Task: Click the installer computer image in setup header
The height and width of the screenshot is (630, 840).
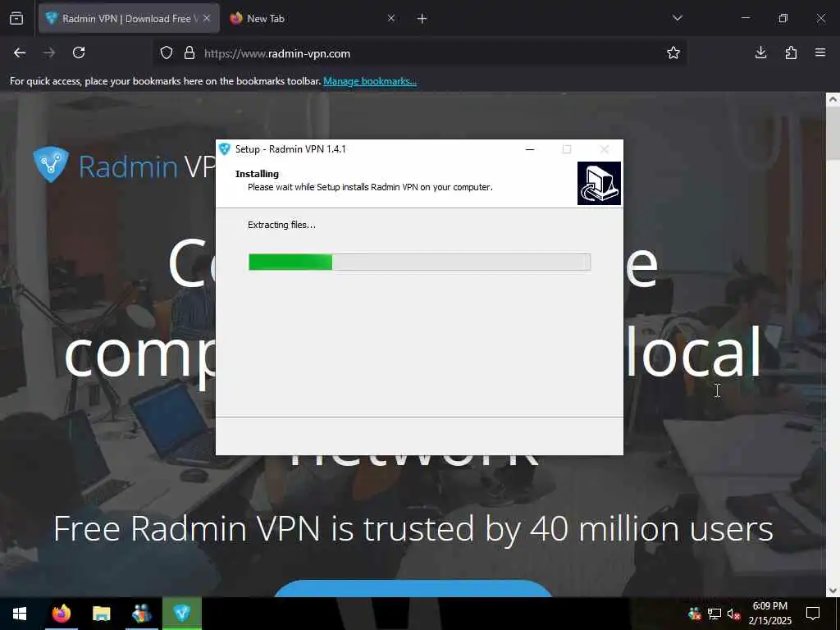Action: tap(599, 183)
